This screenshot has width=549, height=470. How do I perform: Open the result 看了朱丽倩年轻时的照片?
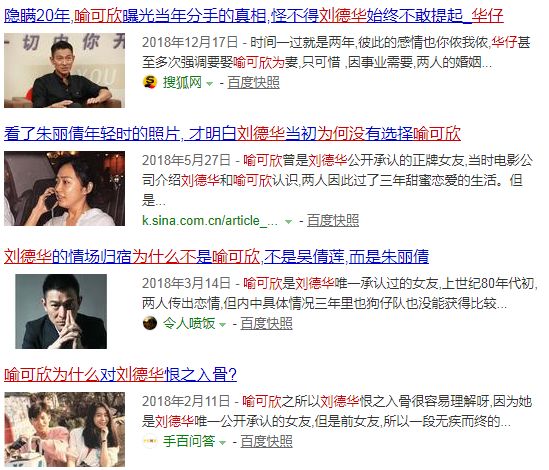tap(232, 134)
